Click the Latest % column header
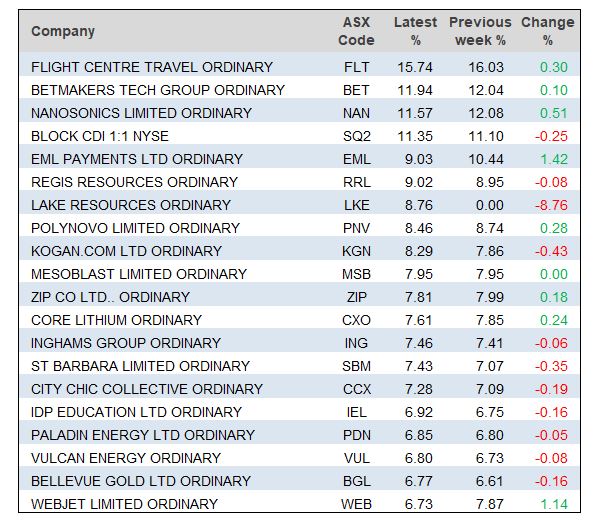The width and height of the screenshot is (601, 528). 415,31
